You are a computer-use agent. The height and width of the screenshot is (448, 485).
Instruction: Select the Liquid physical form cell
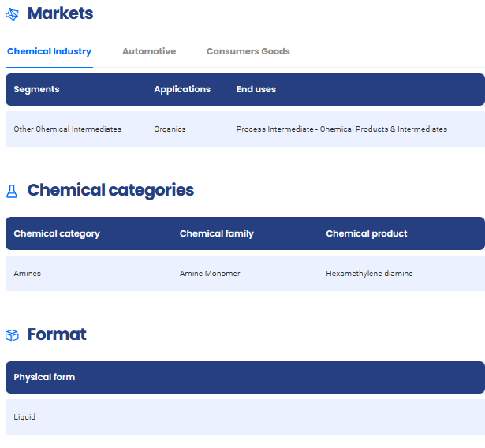click(x=24, y=417)
